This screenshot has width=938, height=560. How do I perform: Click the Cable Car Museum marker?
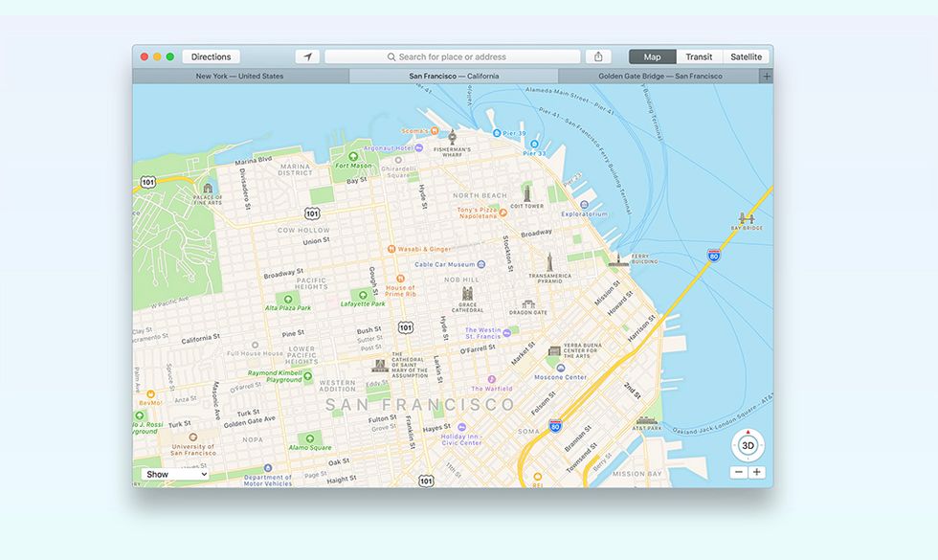480,264
